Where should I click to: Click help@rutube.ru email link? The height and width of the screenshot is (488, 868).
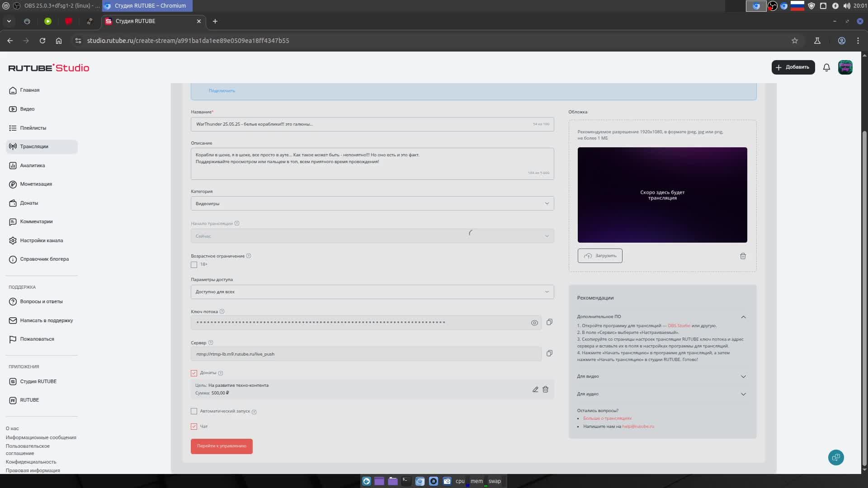click(x=638, y=427)
